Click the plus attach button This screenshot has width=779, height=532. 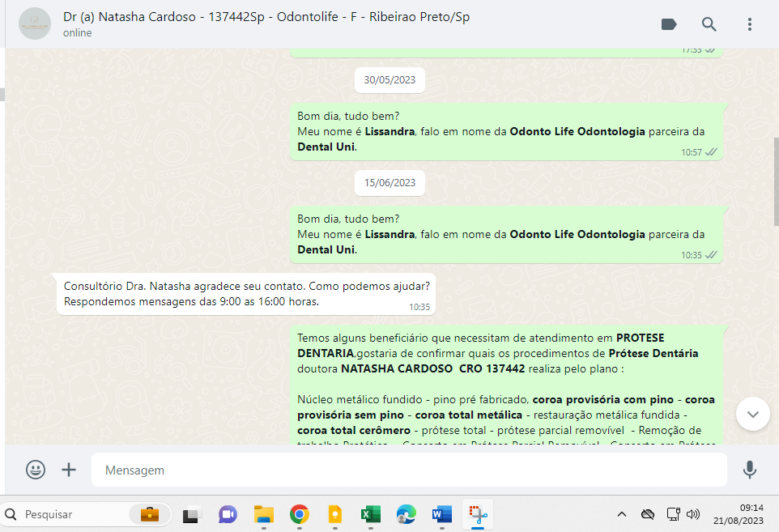tap(69, 470)
